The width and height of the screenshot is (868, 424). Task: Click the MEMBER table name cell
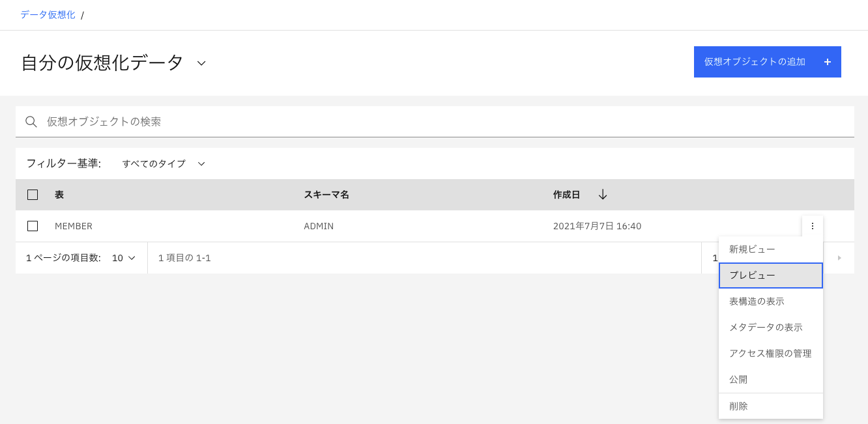pos(74,226)
